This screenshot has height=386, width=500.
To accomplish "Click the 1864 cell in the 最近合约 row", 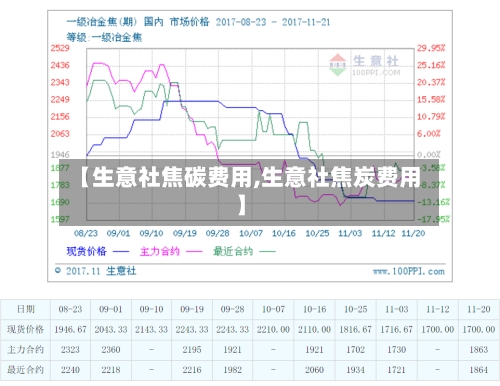I will tap(479, 370).
